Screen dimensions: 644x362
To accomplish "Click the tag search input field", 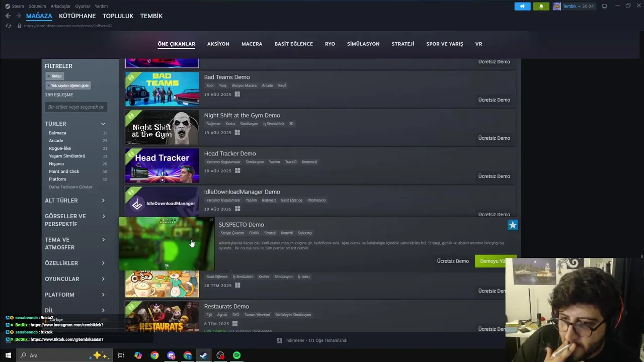I will click(x=75, y=107).
